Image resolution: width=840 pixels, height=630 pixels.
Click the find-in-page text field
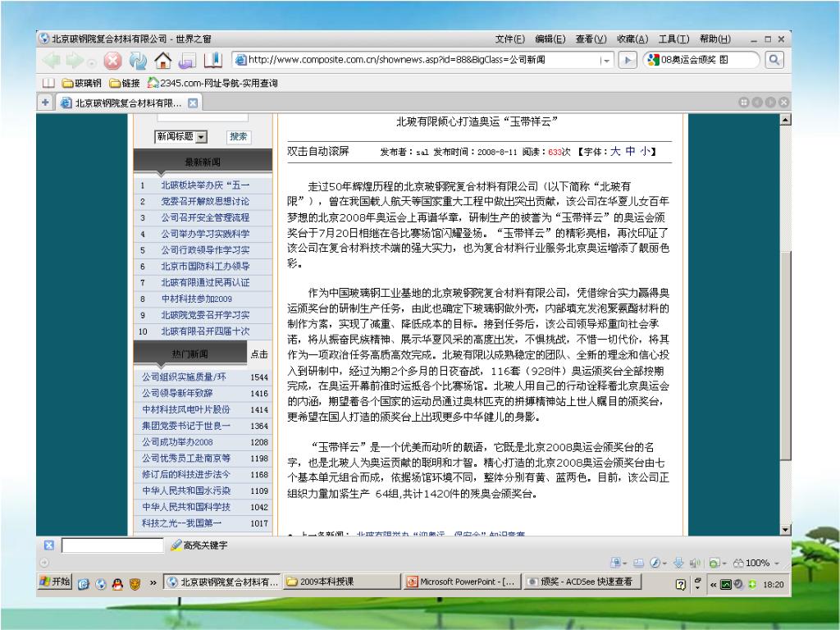(x=112, y=546)
